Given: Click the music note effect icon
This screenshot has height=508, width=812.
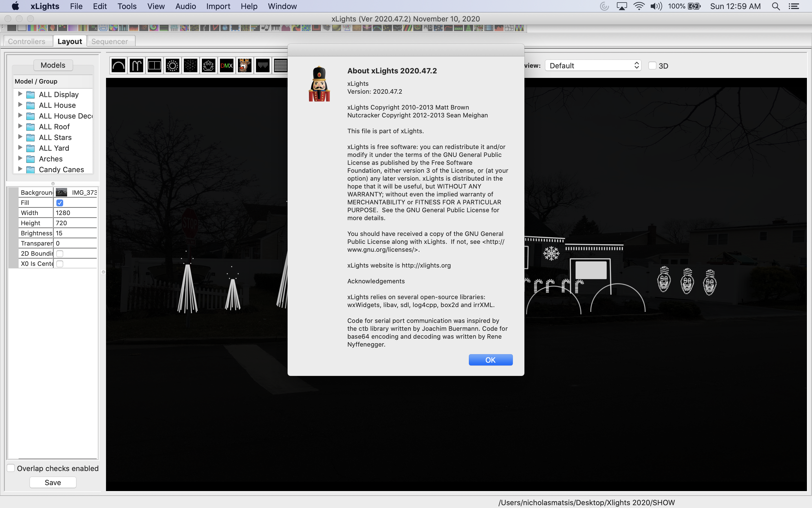Looking at the screenshot, I should click(x=265, y=28).
